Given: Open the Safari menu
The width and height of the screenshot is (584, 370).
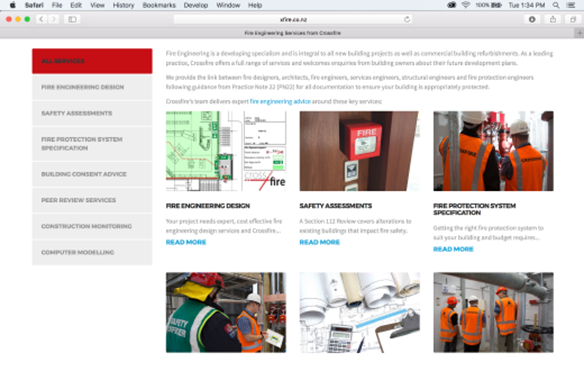Looking at the screenshot, I should [x=34, y=5].
